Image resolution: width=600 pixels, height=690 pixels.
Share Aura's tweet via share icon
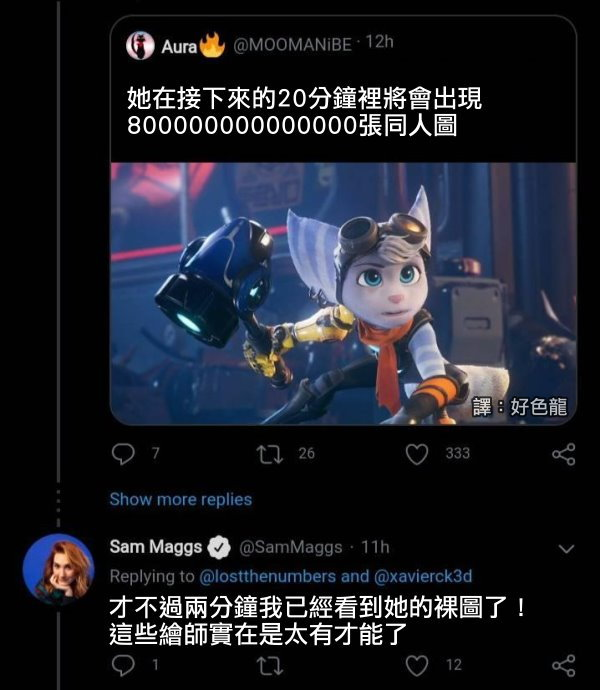pyautogui.click(x=564, y=454)
